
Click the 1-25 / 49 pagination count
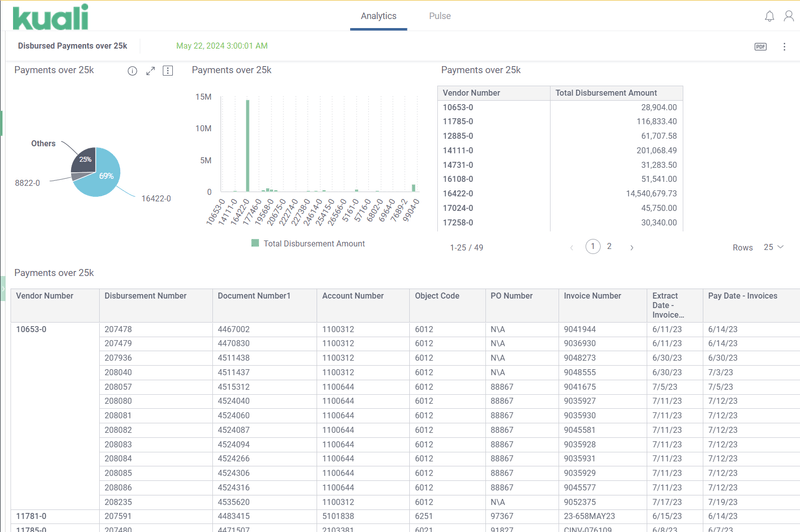(466, 248)
